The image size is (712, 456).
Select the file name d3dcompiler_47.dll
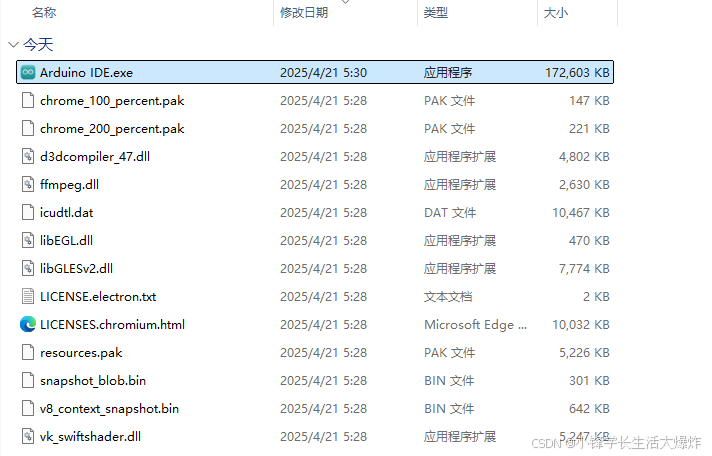point(95,157)
